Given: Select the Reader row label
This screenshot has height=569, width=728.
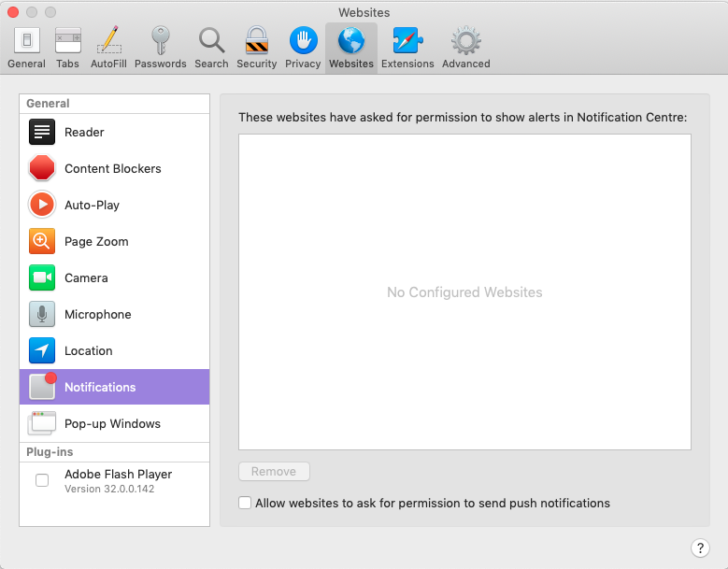Looking at the screenshot, I should (84, 133).
